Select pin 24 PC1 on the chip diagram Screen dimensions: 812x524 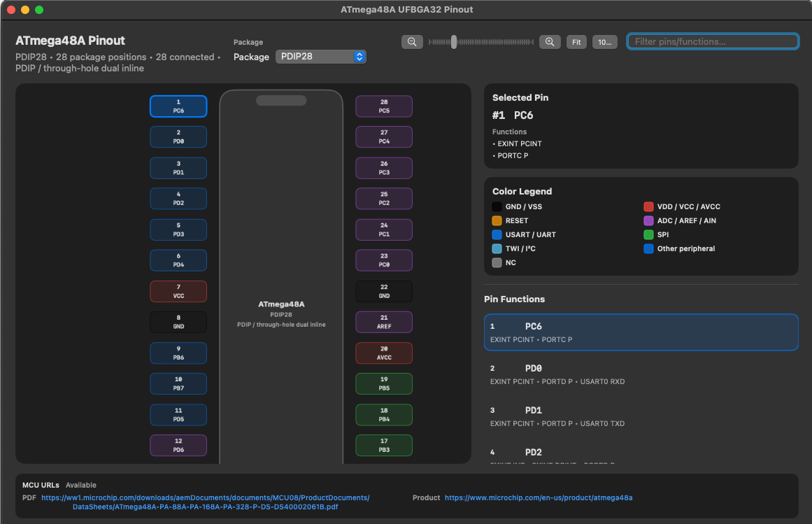pos(384,229)
